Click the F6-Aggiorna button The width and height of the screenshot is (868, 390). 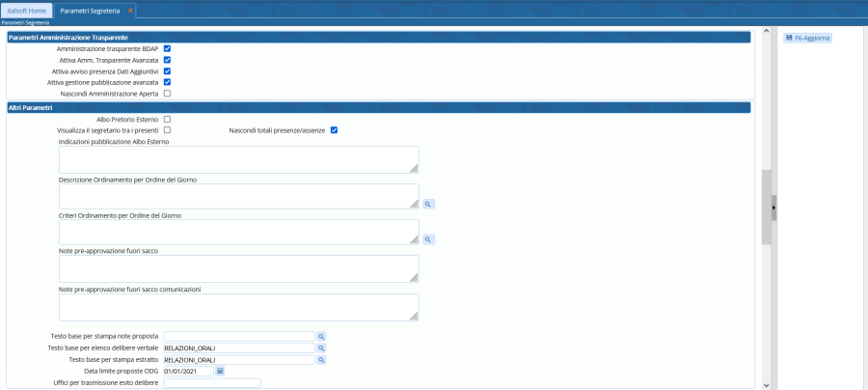[x=808, y=38]
